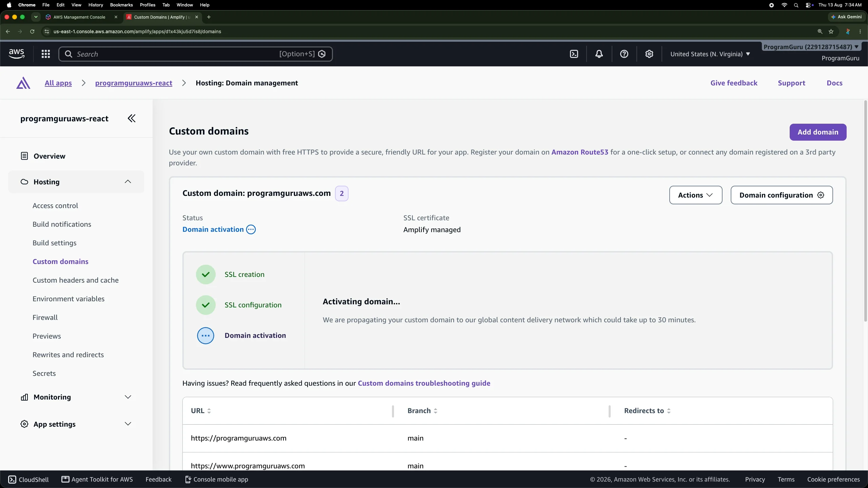Viewport: 868px width, 488px height.
Task: Open Build settings in sidebar
Action: [55, 243]
